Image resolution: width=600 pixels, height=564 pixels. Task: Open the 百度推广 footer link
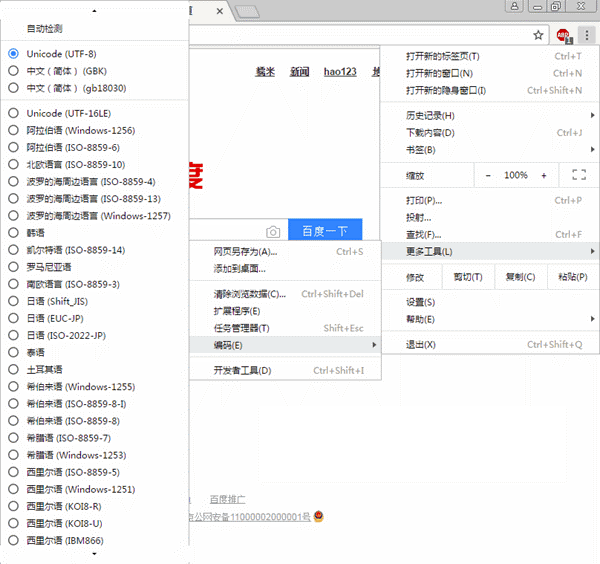click(228, 499)
